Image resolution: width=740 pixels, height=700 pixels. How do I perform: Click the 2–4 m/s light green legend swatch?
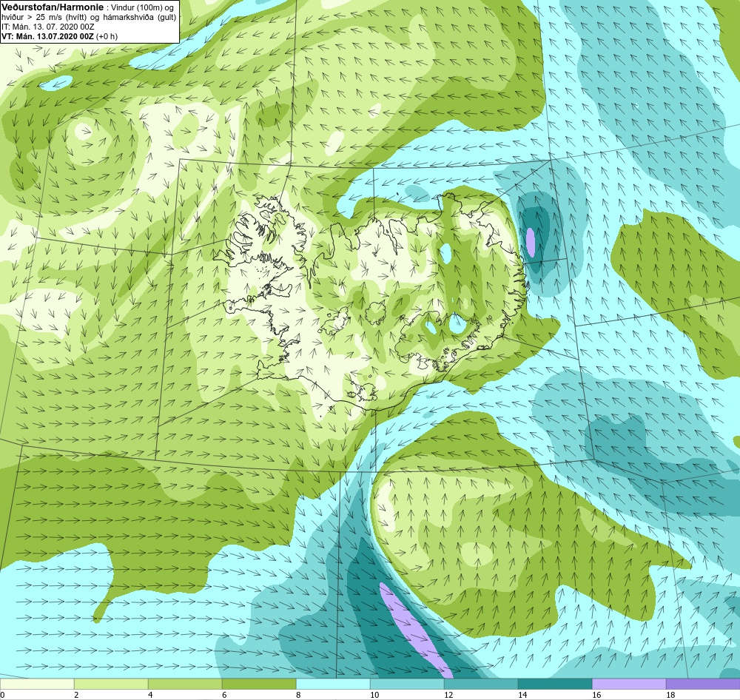(111, 684)
